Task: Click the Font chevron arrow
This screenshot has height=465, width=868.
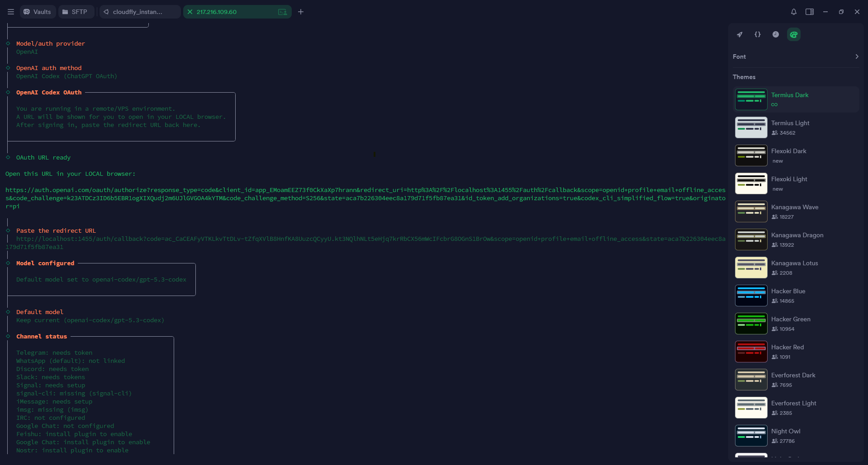Action: coord(857,56)
